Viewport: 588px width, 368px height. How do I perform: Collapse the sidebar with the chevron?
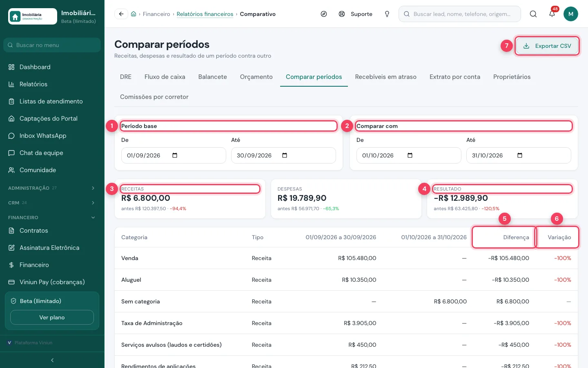pyautogui.click(x=52, y=360)
